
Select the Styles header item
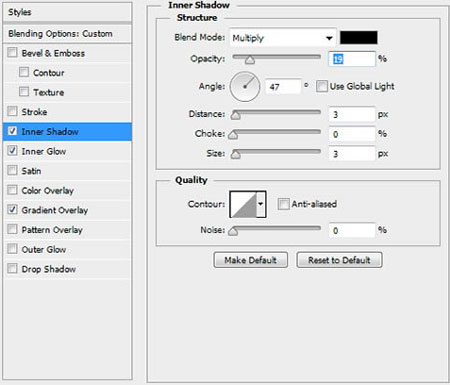tap(67, 12)
